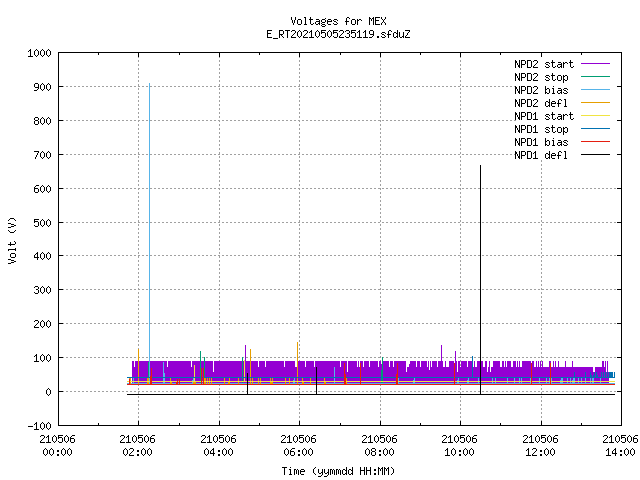Image resolution: width=640 pixels, height=480 pixels.
Task: Select the filename E_RT20210505235119.sfduZ subtitle
Action: click(x=338, y=34)
